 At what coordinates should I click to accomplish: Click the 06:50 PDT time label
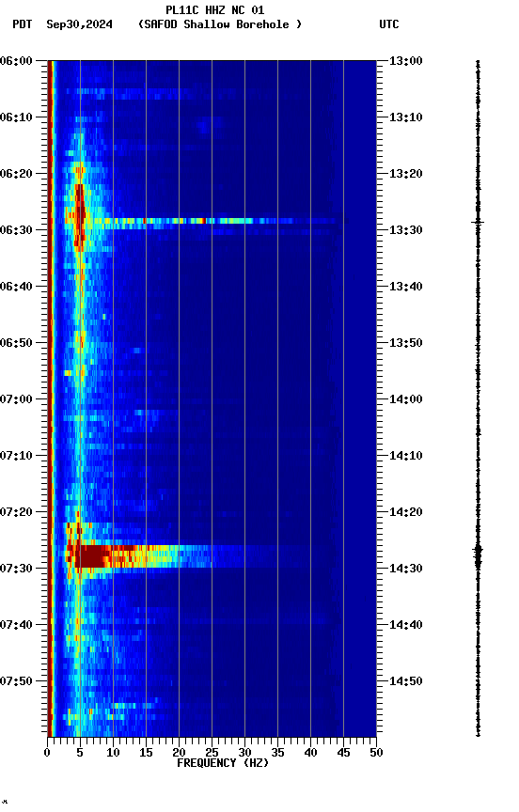[16, 343]
